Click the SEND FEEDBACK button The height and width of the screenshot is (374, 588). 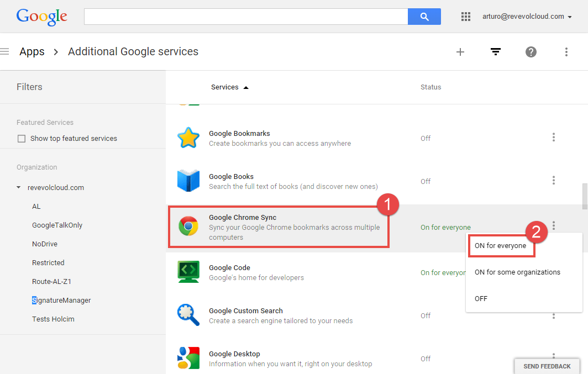tap(547, 366)
